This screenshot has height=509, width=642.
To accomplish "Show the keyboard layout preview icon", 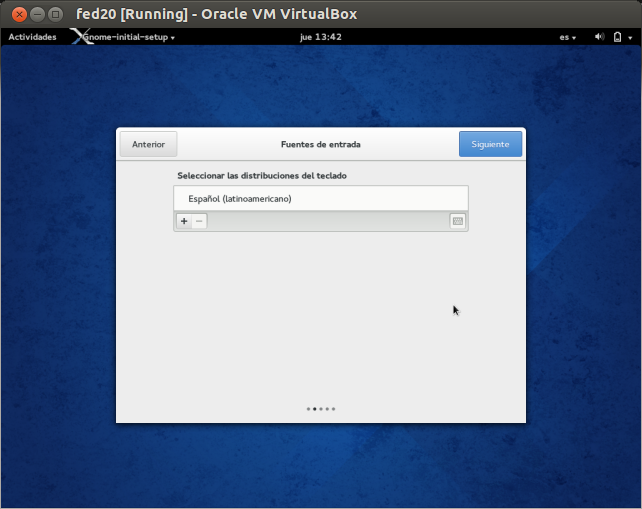I will point(458,221).
